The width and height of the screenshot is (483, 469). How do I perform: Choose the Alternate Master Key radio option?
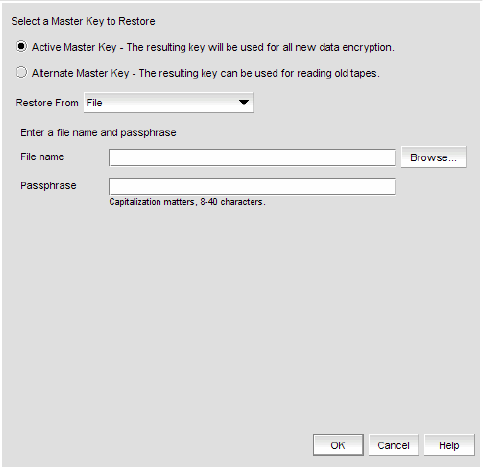point(21,72)
